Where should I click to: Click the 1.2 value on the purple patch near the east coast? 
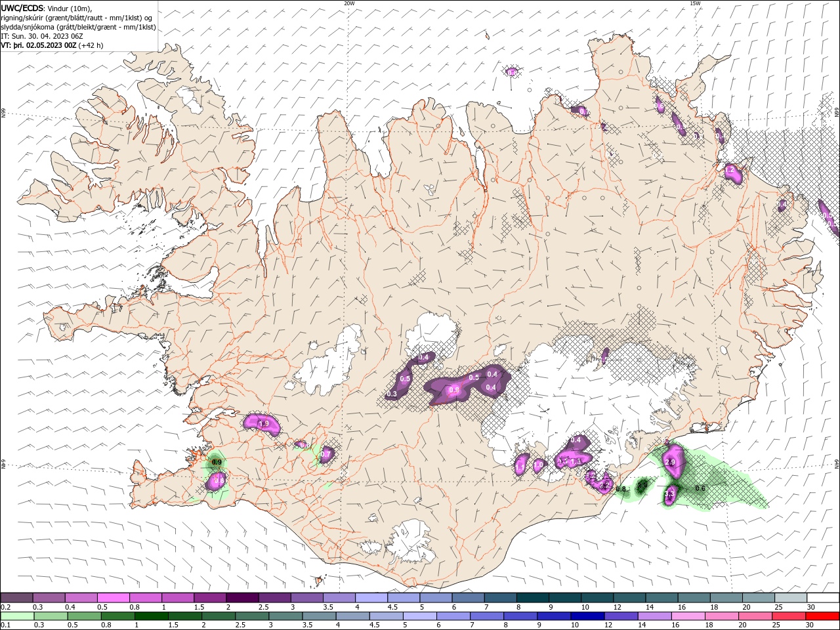pyautogui.click(x=729, y=170)
